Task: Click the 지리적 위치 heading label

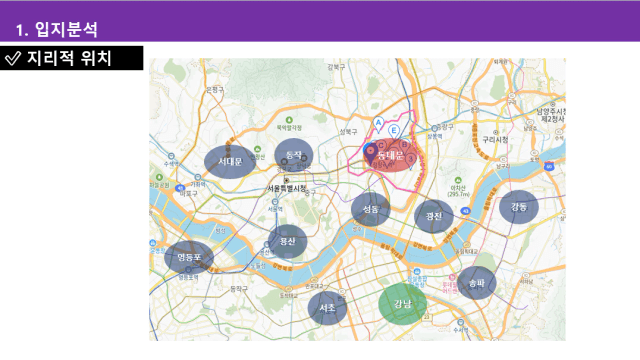Action: coord(69,58)
